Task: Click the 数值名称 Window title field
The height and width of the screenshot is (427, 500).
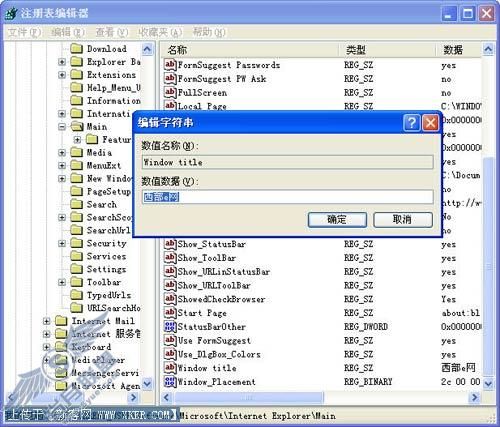Action: click(x=288, y=162)
